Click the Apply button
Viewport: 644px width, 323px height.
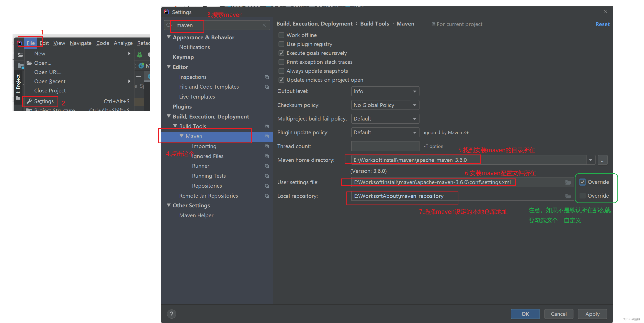[592, 314]
